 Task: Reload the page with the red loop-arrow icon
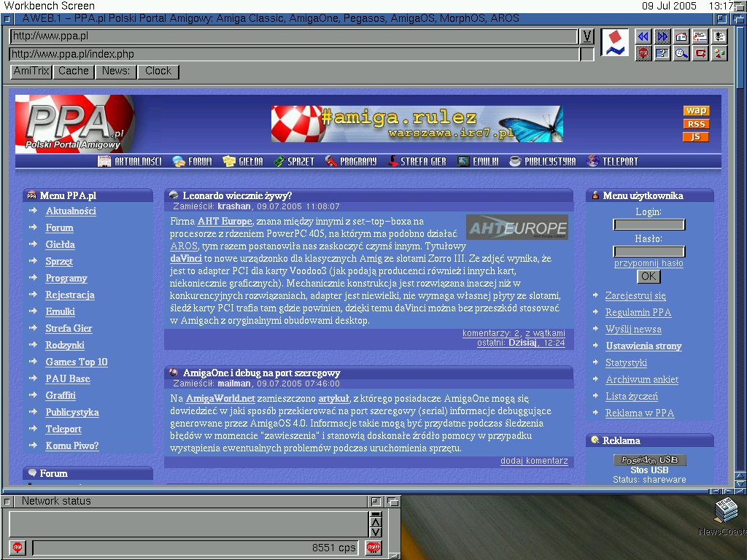tap(700, 52)
